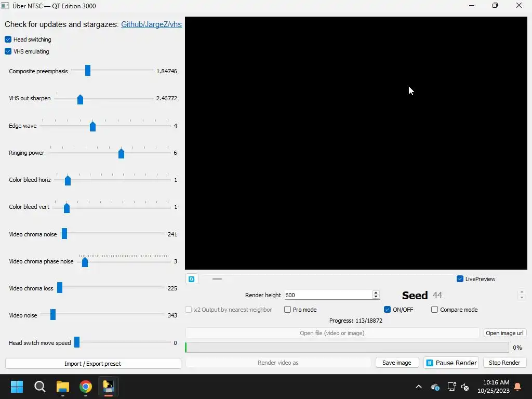Click the Progress: 113/18872 text

355,321
